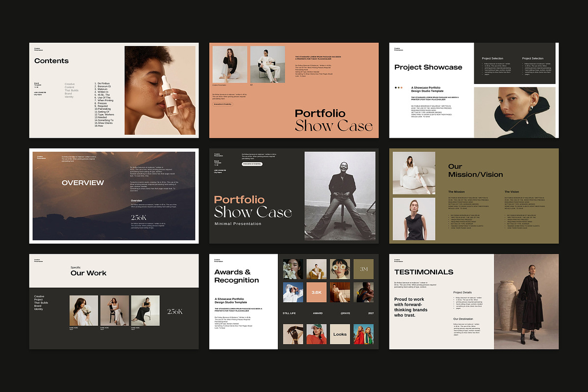Screen dimensions: 588x392
Task: Select the black 'Portfolio' heading on salmon slide
Action: tap(320, 113)
